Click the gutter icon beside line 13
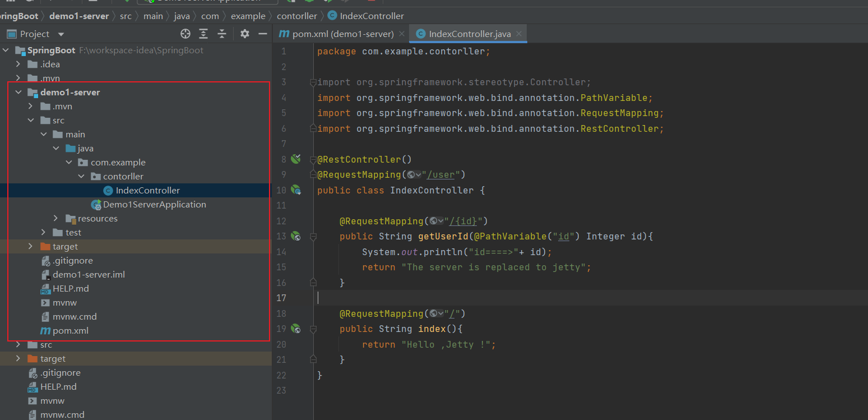 (296, 236)
